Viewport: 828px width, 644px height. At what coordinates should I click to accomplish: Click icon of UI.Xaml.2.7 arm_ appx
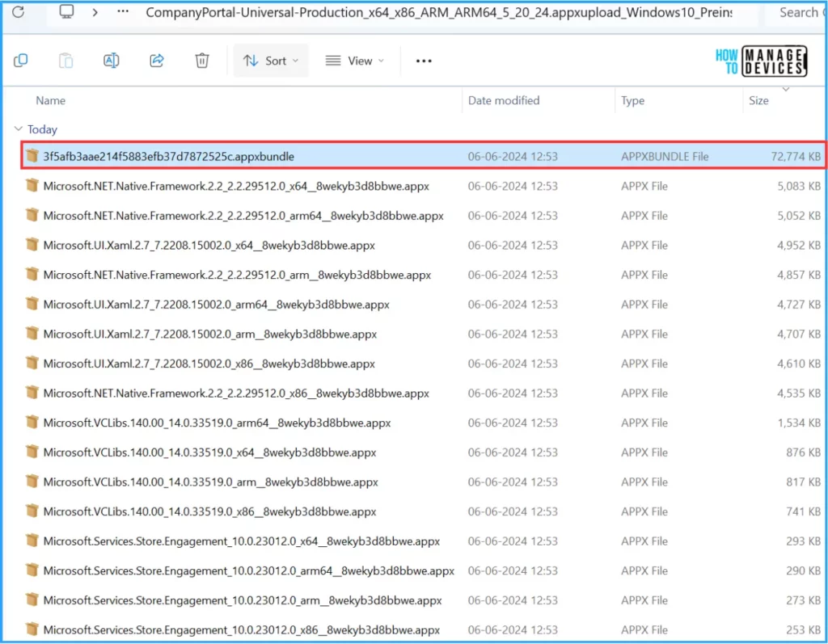tap(32, 333)
